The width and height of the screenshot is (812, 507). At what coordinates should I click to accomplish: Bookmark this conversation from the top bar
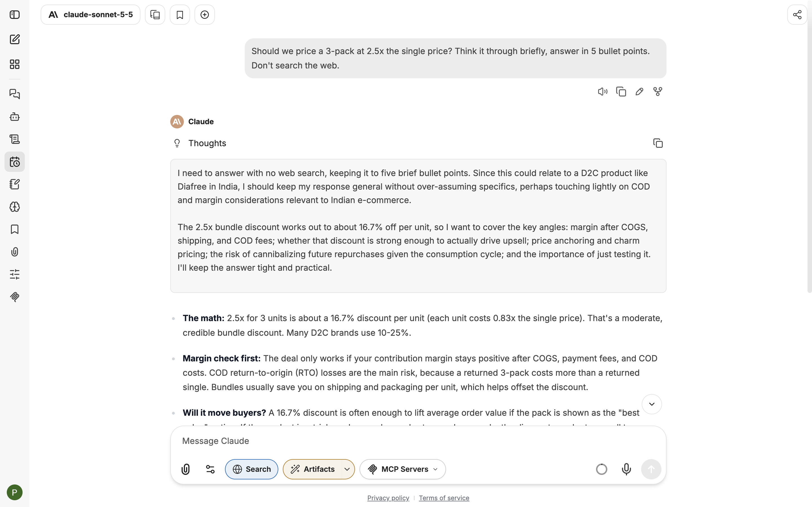click(x=180, y=15)
